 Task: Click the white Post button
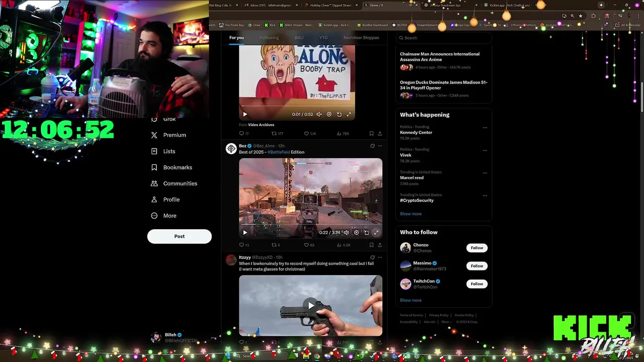(x=179, y=236)
